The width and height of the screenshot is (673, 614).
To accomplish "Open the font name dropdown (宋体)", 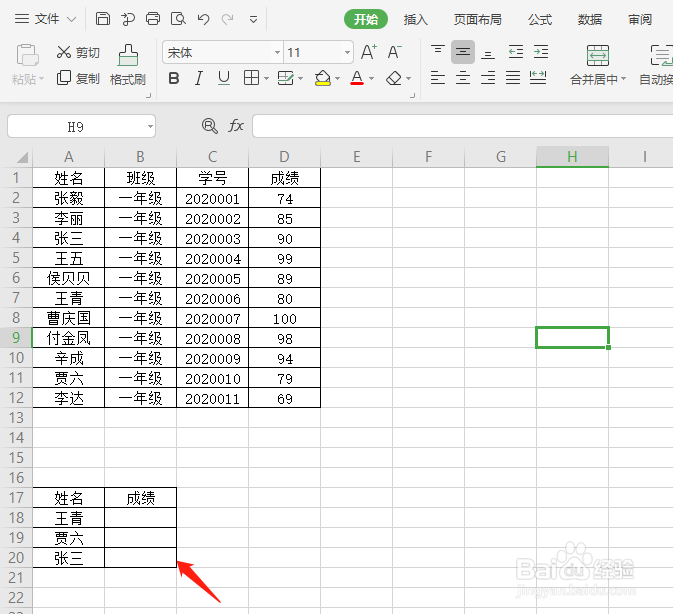I will [277, 53].
